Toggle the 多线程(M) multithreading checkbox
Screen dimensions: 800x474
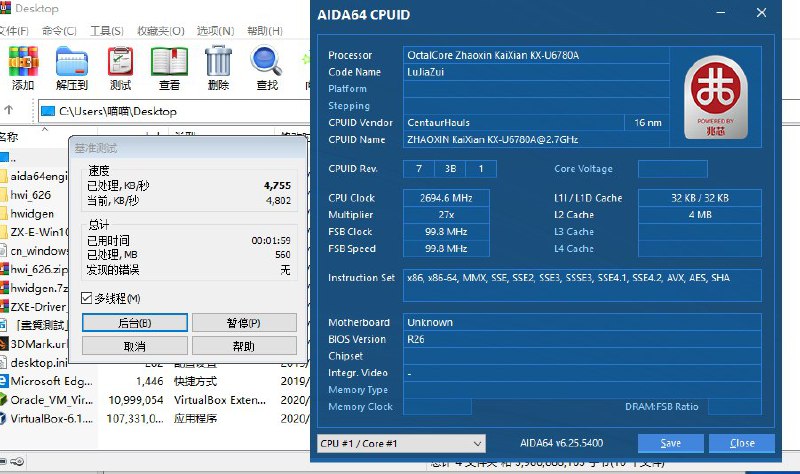(x=87, y=298)
